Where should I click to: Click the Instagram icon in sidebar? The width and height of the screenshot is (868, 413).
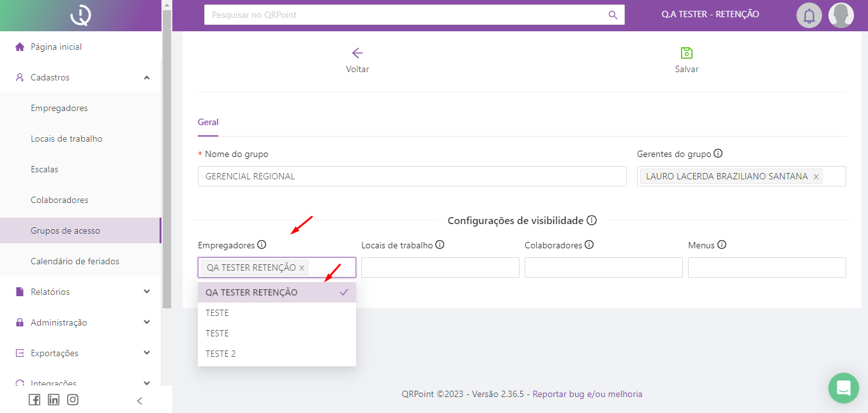[x=73, y=400]
